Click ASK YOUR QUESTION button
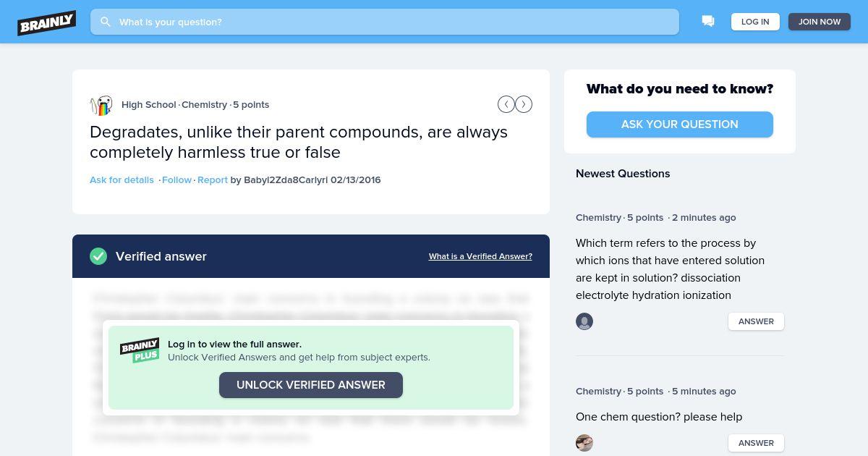 point(680,124)
